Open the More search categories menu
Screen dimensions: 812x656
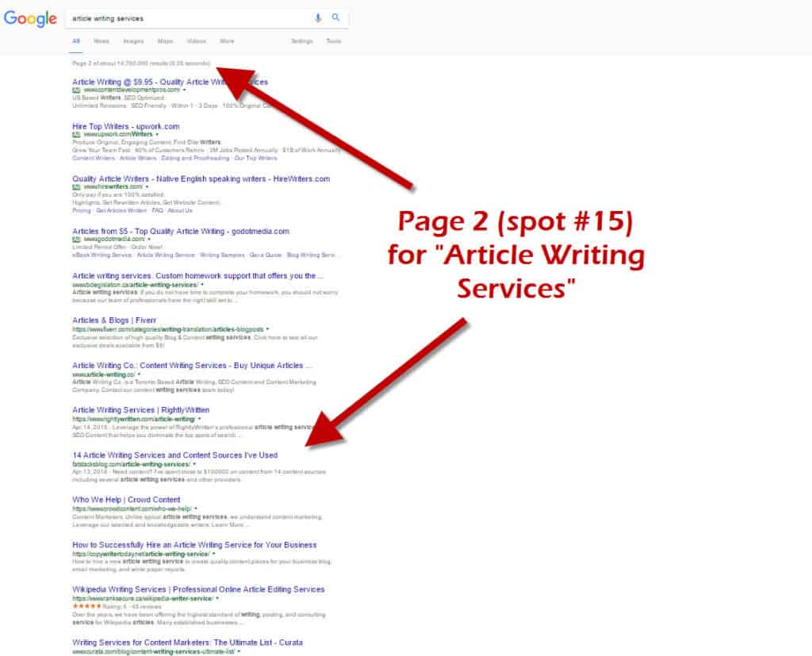(x=227, y=41)
